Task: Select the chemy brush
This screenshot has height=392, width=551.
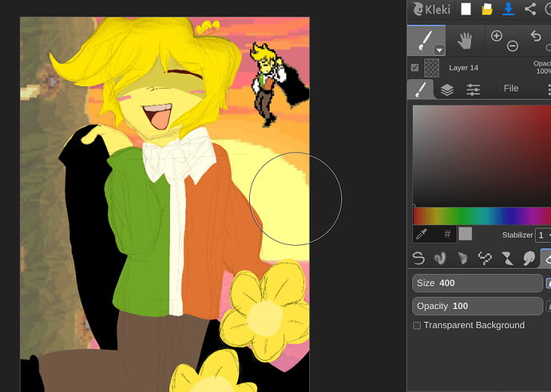Action: pos(507,258)
